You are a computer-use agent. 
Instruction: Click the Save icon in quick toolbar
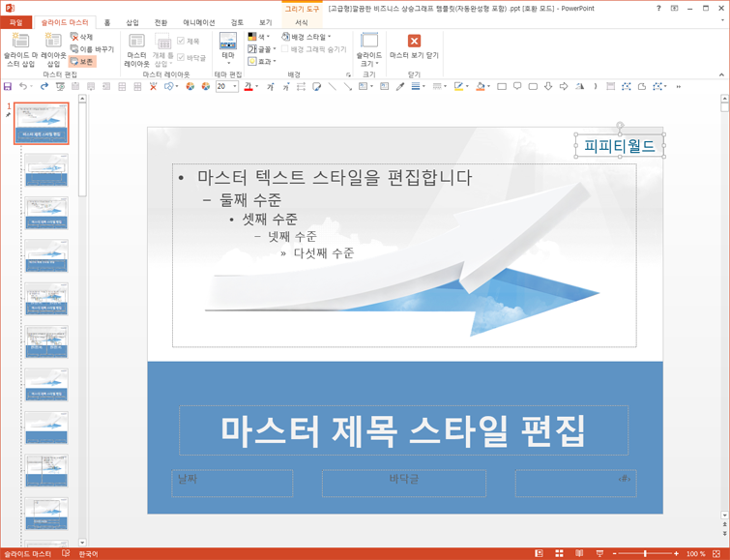(8, 87)
